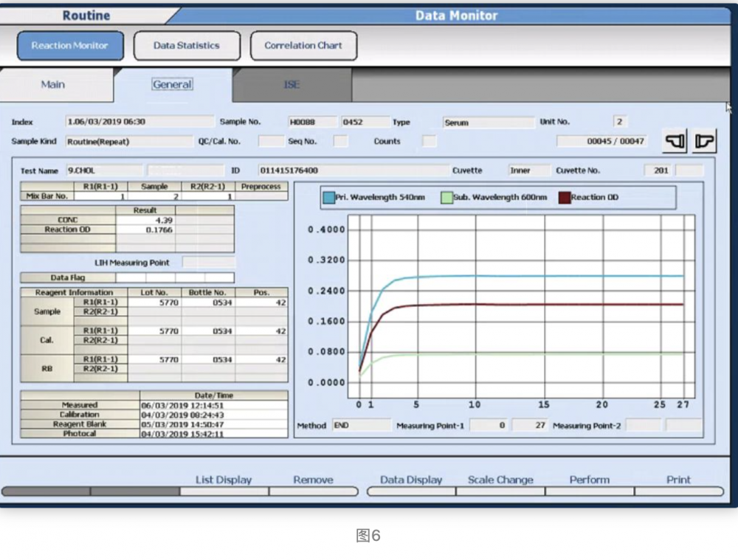738x560 pixels.
Task: Click the Measuring Point-1 start value 0
Action: [x=489, y=426]
